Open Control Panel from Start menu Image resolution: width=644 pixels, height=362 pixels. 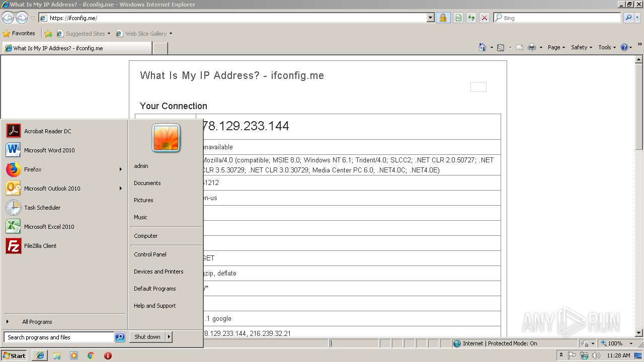pos(150,254)
